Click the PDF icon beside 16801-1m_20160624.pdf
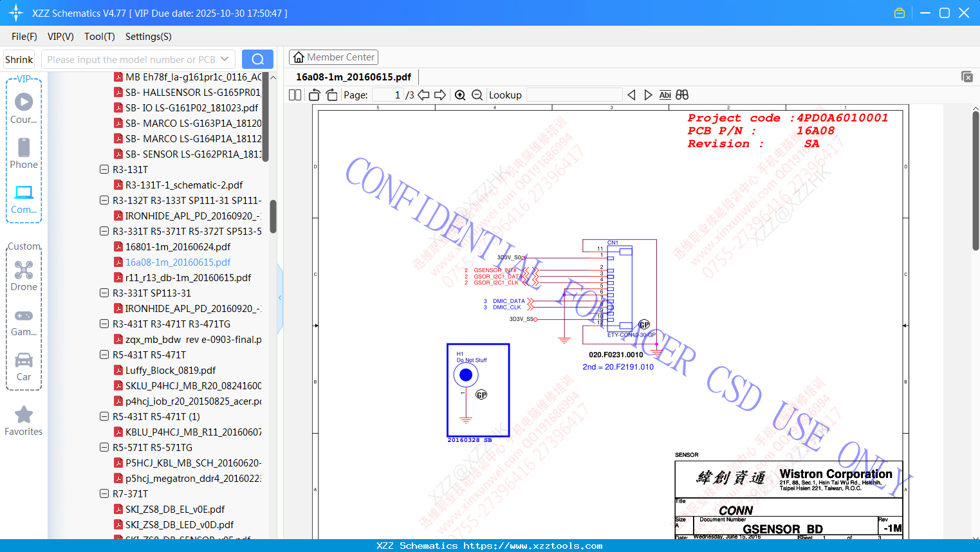Viewport: 980px width, 552px height. pyautogui.click(x=118, y=246)
